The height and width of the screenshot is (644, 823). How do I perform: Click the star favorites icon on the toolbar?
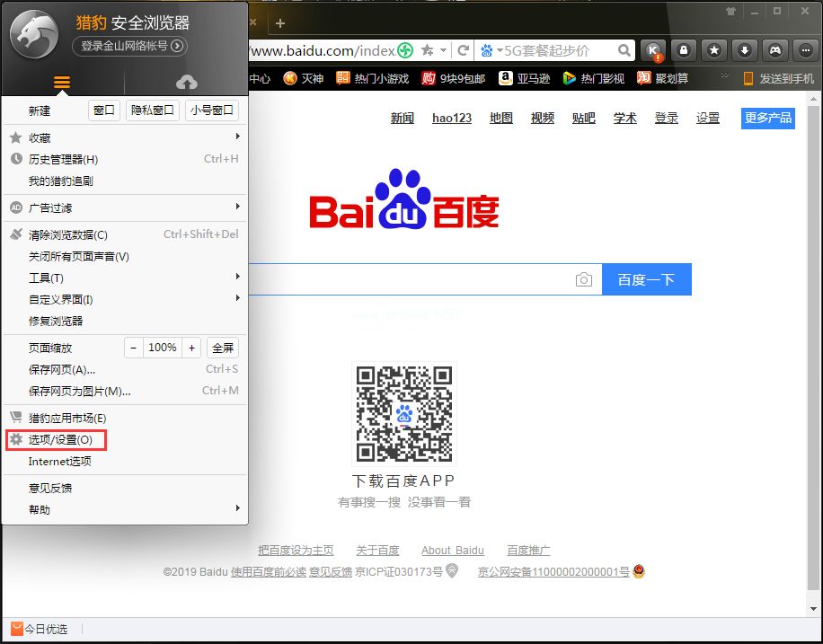(x=713, y=51)
